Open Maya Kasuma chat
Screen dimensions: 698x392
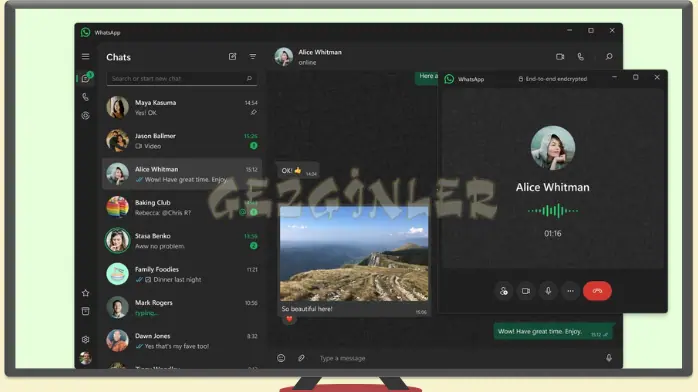tap(182, 107)
